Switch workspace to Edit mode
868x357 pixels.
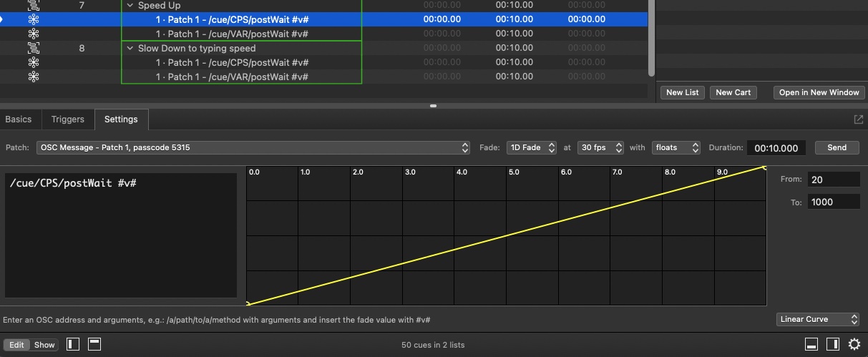click(16, 345)
